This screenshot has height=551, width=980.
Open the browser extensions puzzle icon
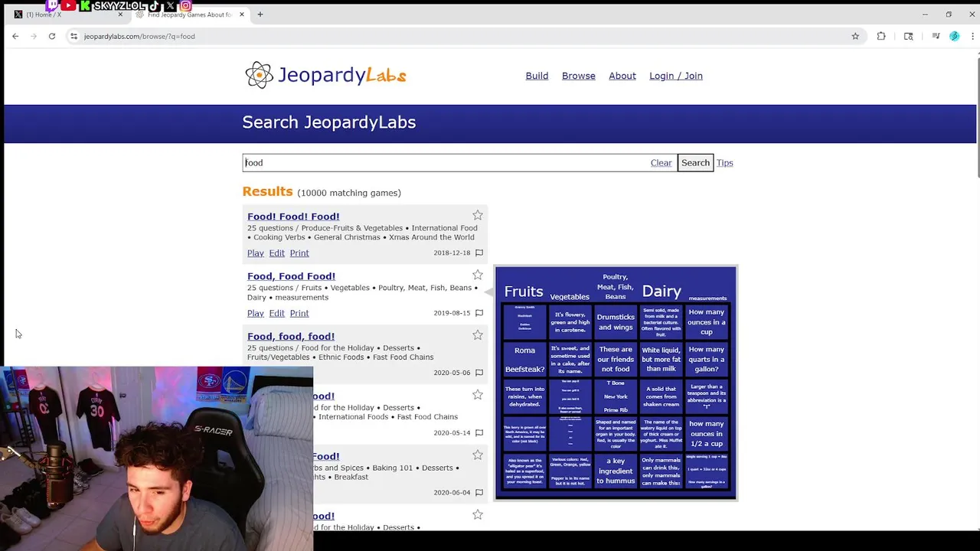click(x=881, y=36)
